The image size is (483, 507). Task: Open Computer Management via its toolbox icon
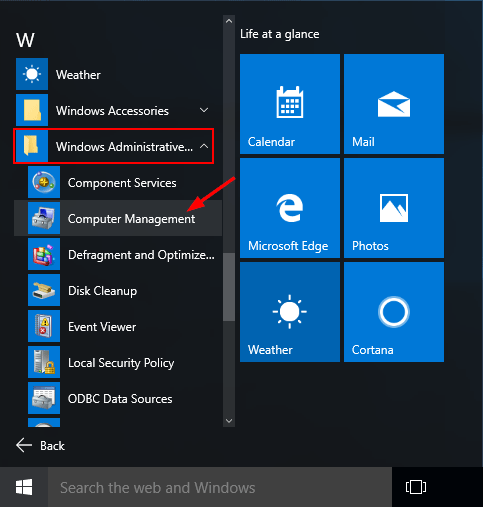(x=44, y=218)
